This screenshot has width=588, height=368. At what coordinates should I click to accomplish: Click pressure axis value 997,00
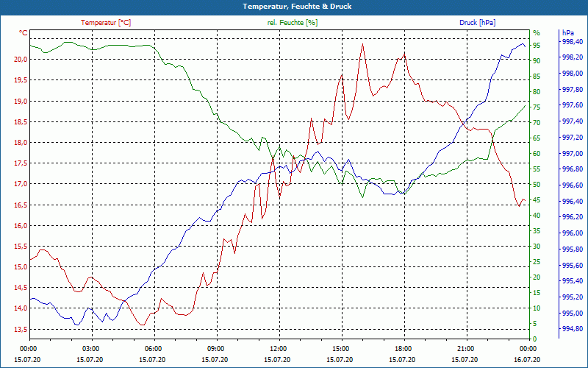pyautogui.click(x=573, y=154)
